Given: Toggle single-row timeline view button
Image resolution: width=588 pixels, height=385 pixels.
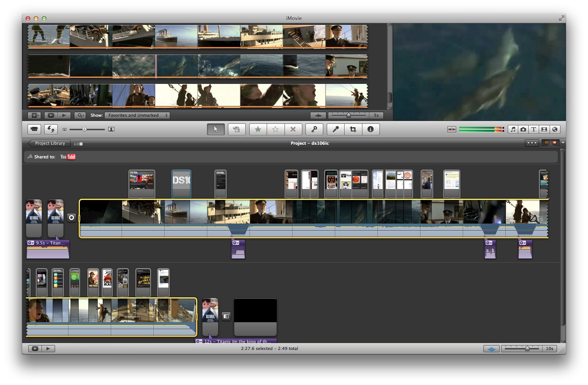Looking at the screenshot, I should 532,143.
